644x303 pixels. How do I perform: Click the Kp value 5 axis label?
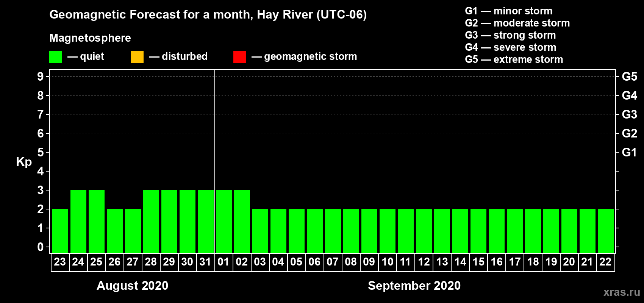(41, 152)
